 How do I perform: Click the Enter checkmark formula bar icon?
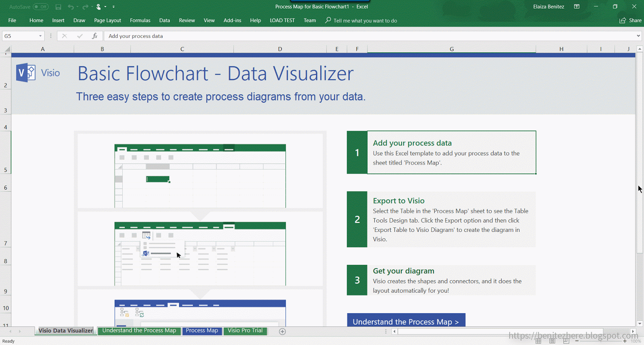pyautogui.click(x=80, y=36)
